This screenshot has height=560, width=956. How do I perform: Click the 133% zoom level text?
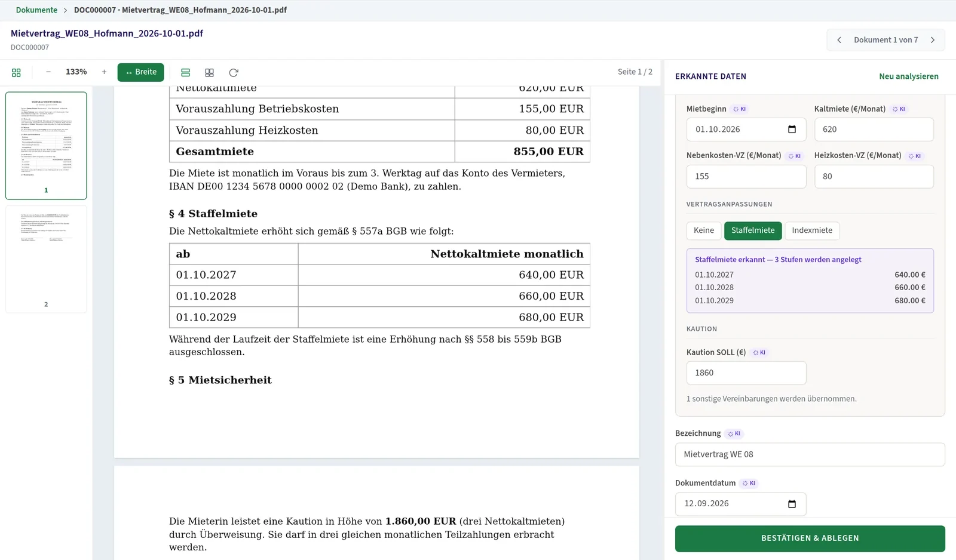click(76, 72)
